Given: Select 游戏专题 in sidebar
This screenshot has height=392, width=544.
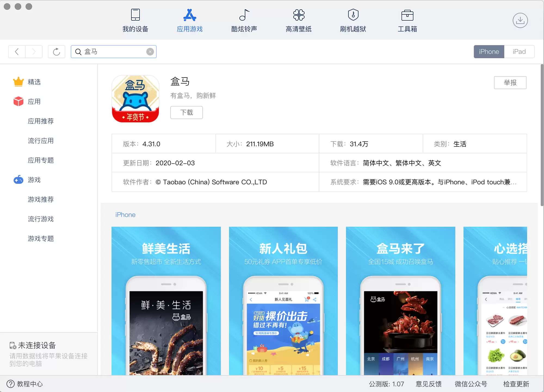Looking at the screenshot, I should point(41,238).
